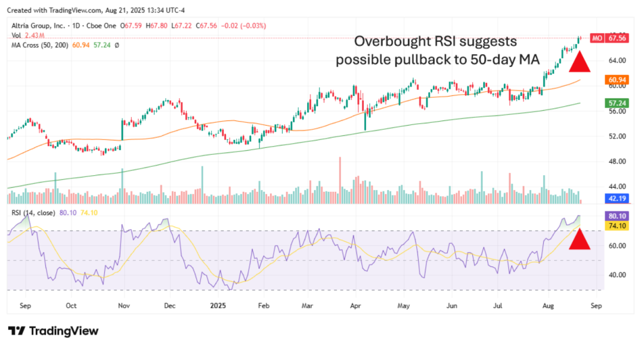Click the low value L67.22
644x342 pixels.
click(x=181, y=26)
